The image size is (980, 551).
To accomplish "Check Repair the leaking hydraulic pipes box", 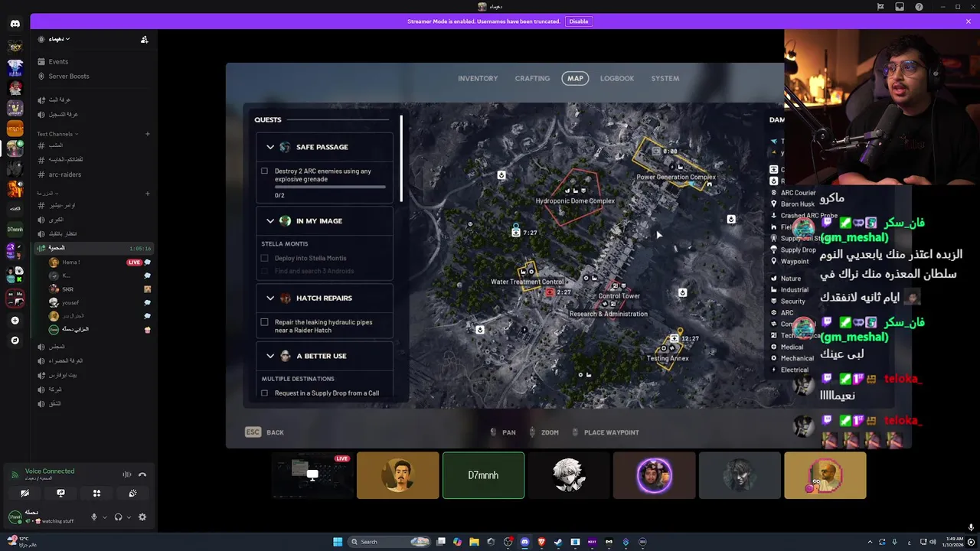I will pyautogui.click(x=265, y=322).
